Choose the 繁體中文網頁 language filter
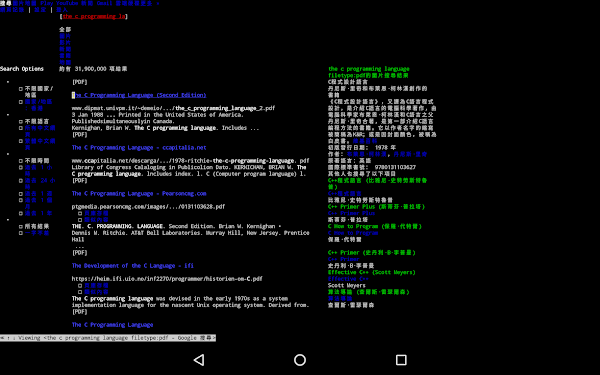The image size is (600, 375). (x=40, y=144)
